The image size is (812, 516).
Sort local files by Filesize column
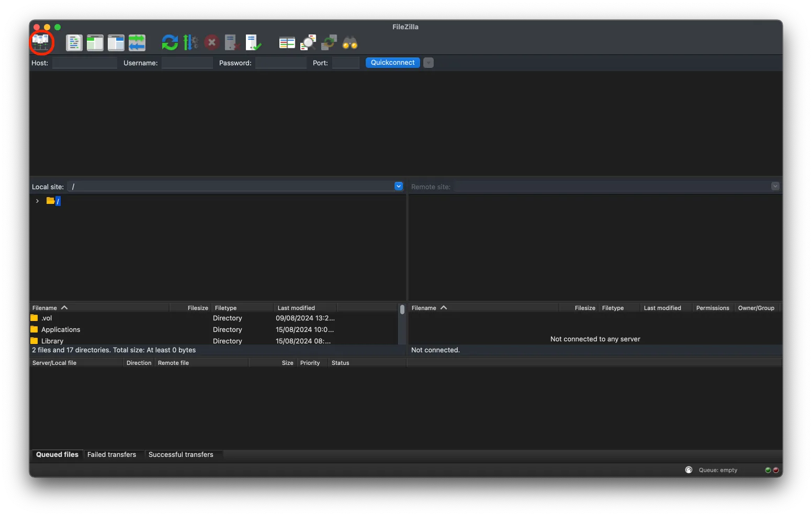190,308
